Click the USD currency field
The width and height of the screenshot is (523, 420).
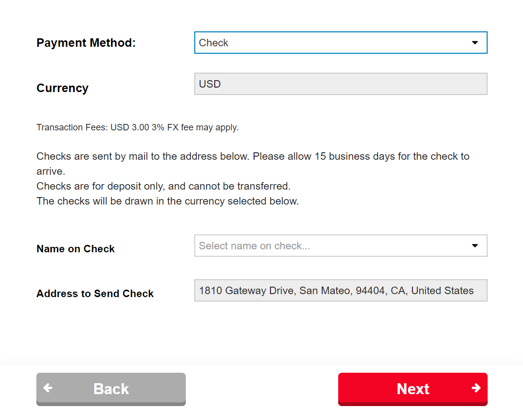pyautogui.click(x=341, y=84)
